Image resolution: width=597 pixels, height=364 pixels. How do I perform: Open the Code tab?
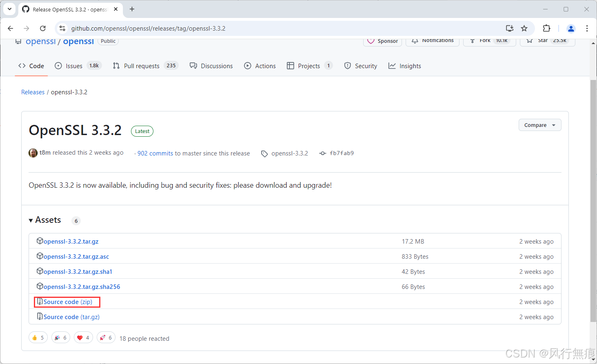31,66
